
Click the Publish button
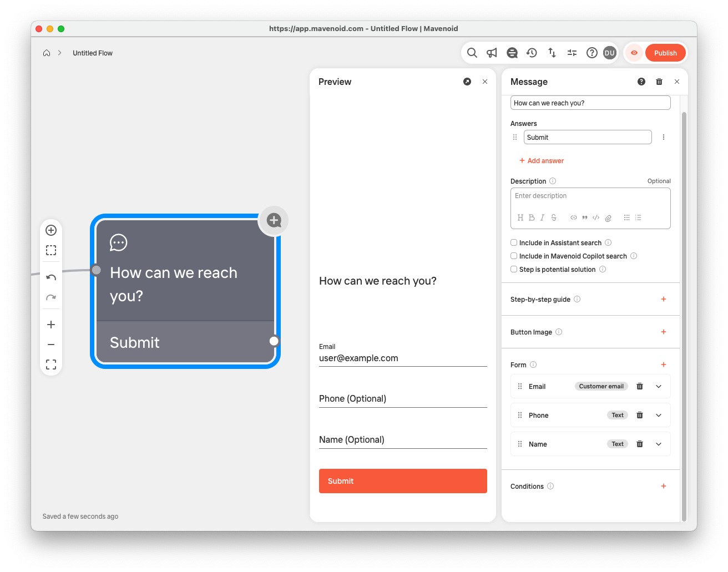pyautogui.click(x=665, y=53)
